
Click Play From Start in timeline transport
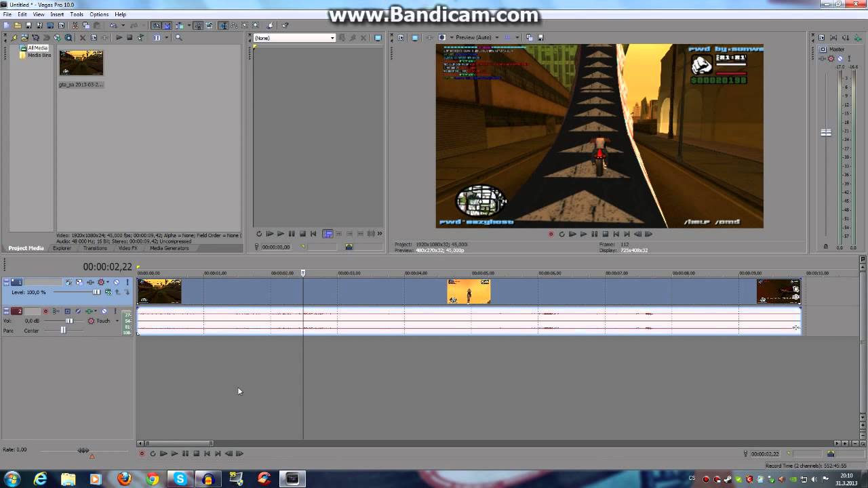click(x=163, y=453)
